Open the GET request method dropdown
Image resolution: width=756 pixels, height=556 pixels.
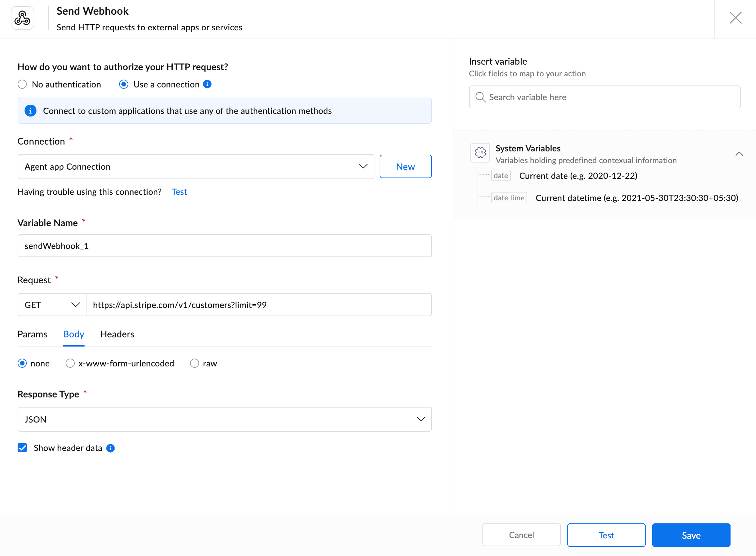[x=75, y=304]
